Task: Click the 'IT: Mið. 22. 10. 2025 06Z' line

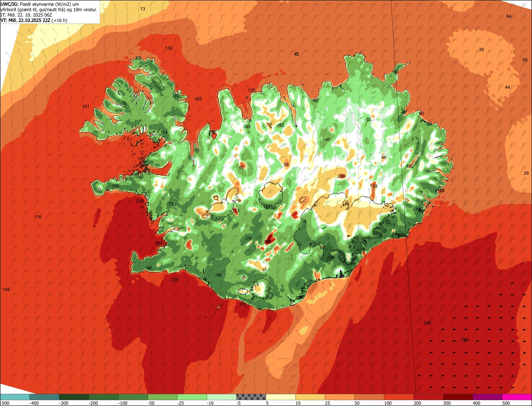Action: click(x=26, y=15)
